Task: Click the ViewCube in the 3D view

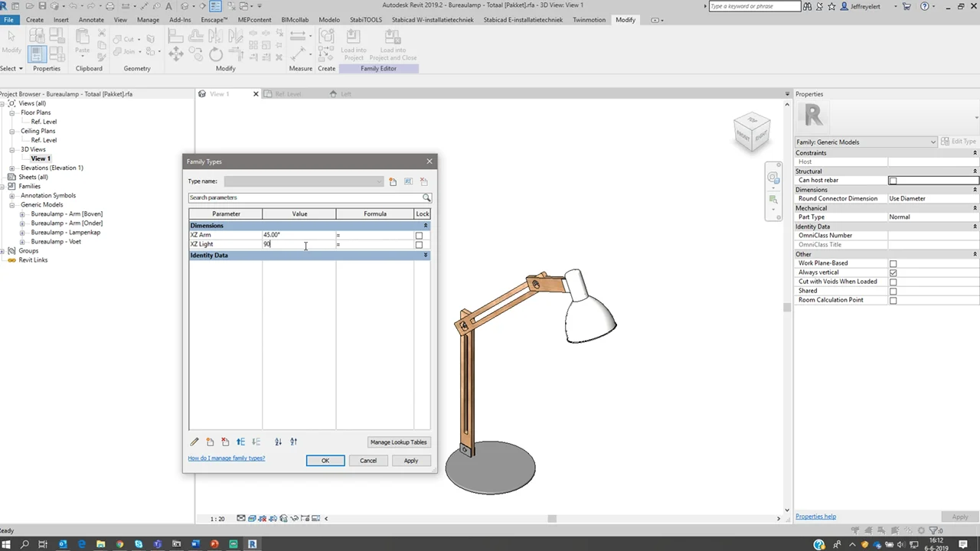Action: click(x=751, y=132)
